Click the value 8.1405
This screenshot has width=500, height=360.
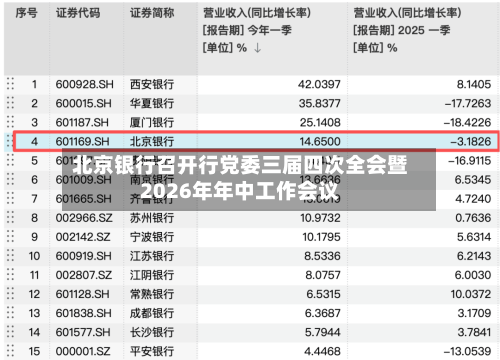[x=474, y=84]
